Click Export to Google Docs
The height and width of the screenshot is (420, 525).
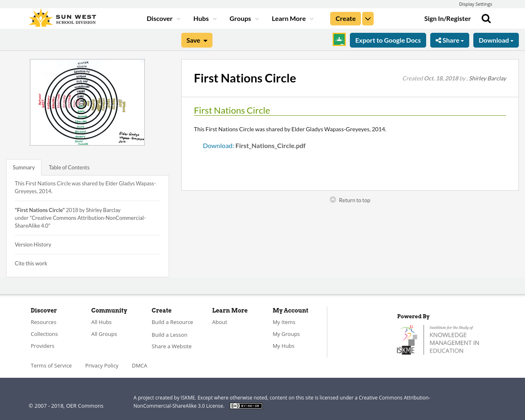[x=388, y=40]
